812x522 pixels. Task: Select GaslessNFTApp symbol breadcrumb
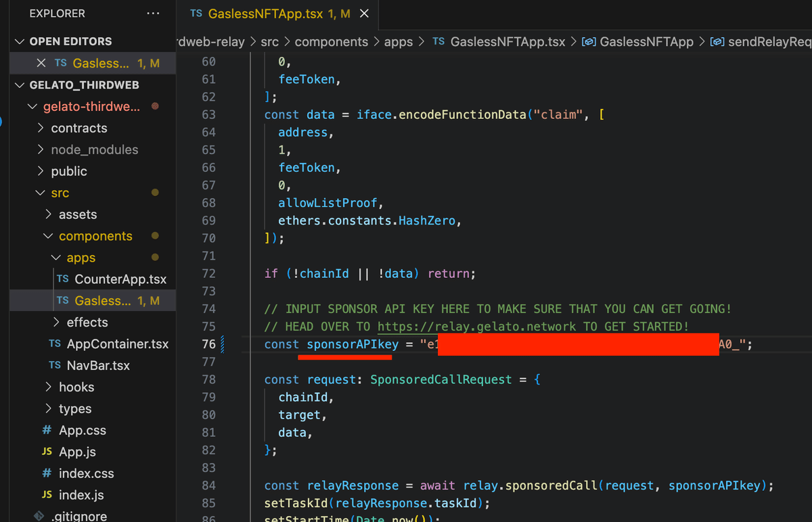647,42
